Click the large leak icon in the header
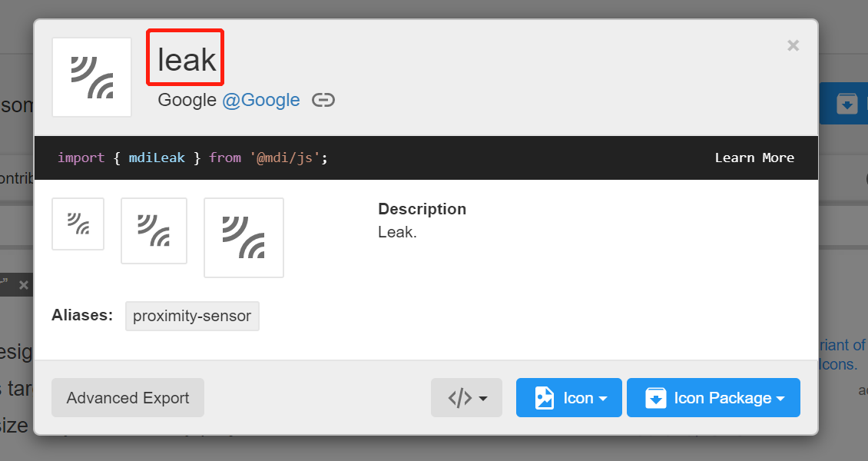Screen dimensions: 868x461 coord(91,77)
